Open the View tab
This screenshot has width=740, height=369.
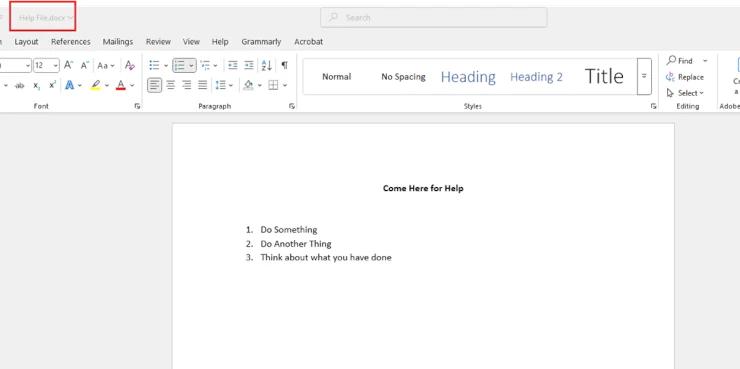point(191,42)
